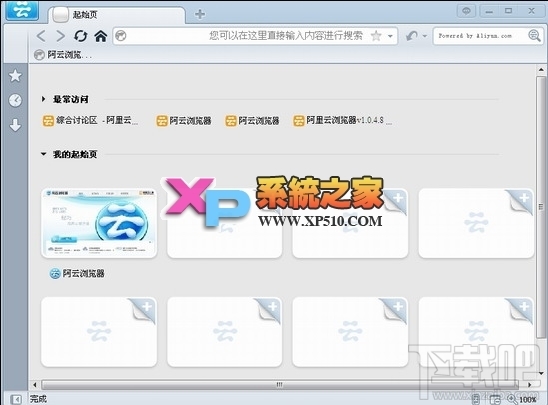The width and height of the screenshot is (548, 405).
Task: Click the undo closed tab arrow
Action: click(x=412, y=36)
